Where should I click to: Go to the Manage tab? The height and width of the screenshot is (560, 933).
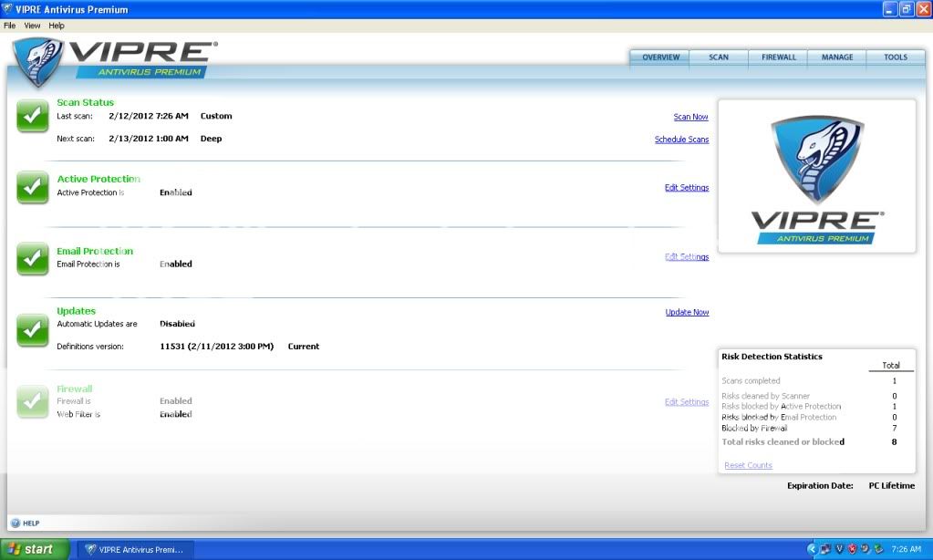pyautogui.click(x=836, y=57)
